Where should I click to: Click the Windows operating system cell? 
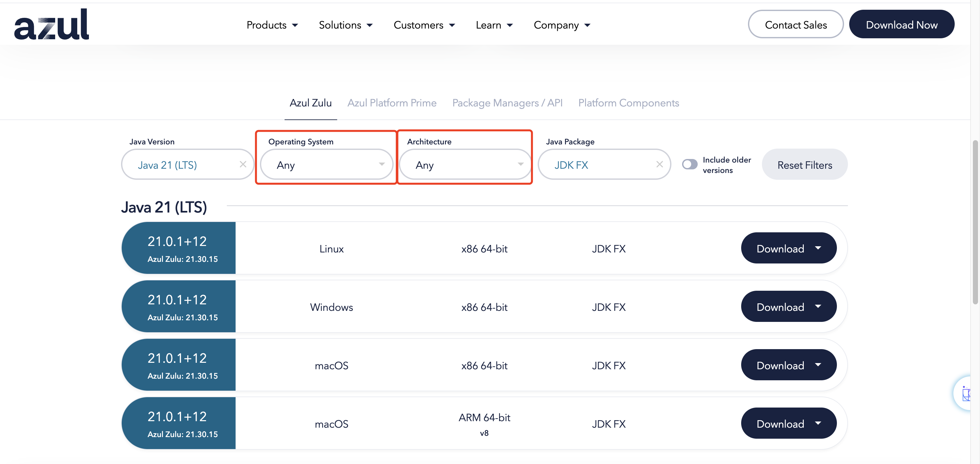click(x=331, y=307)
